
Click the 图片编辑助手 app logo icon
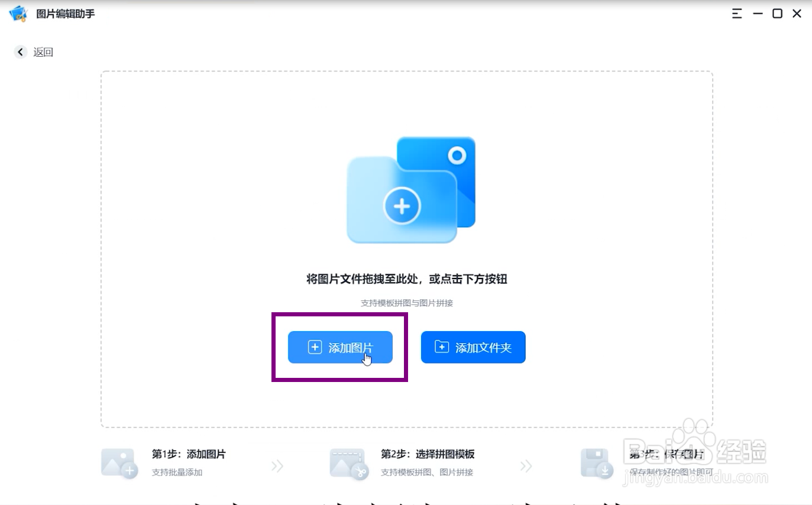click(x=18, y=13)
